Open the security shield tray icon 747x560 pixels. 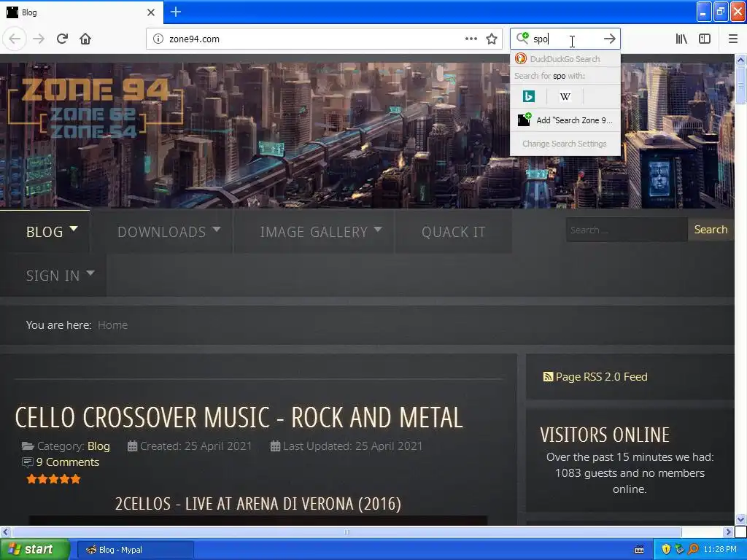[x=666, y=550]
